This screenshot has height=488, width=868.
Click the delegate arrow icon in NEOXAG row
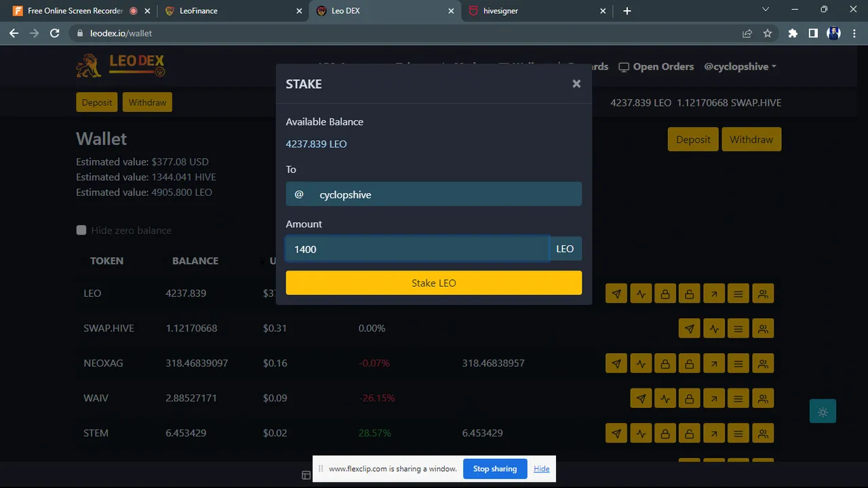[x=714, y=363]
